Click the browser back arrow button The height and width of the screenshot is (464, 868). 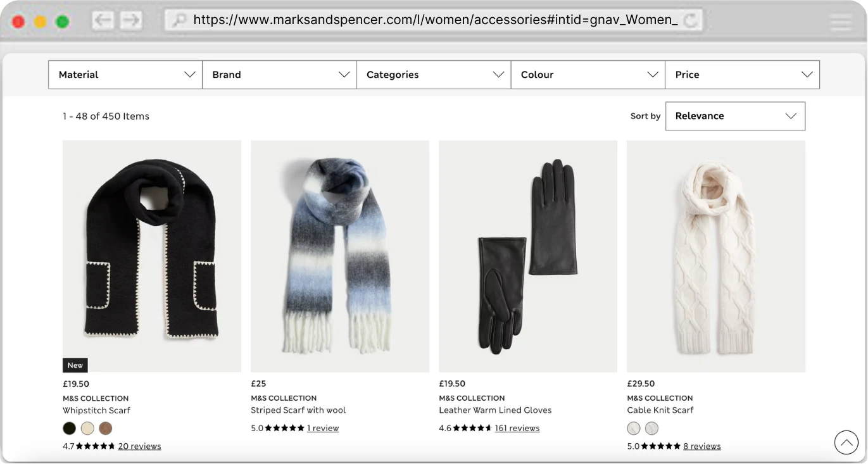103,20
